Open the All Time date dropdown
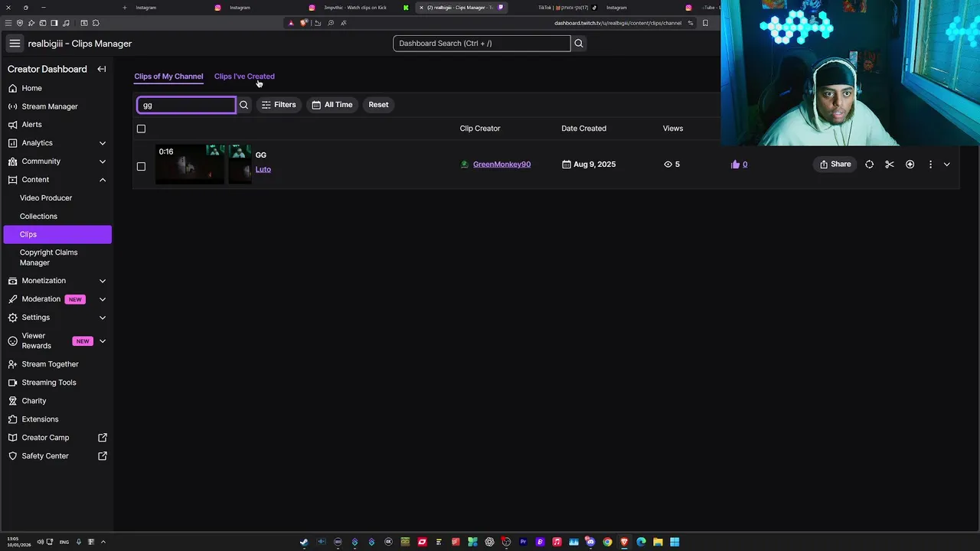Image resolution: width=980 pixels, height=551 pixels. click(x=332, y=105)
